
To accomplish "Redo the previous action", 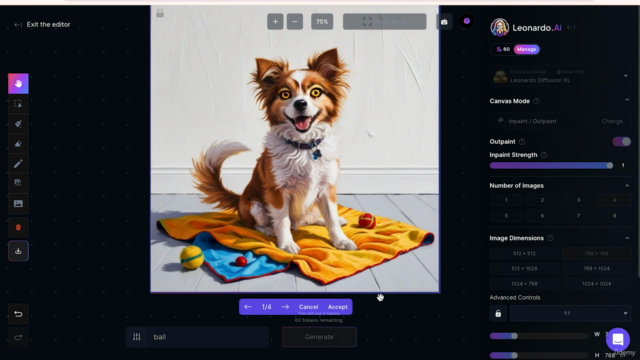I will point(18,337).
